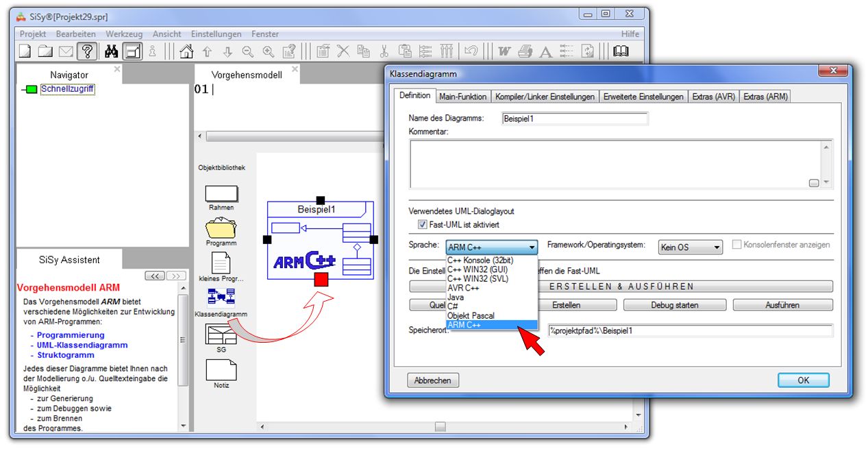Image resolution: width=868 pixels, height=449 pixels.
Task: Click the undo curved arrow icon
Action: (x=471, y=51)
